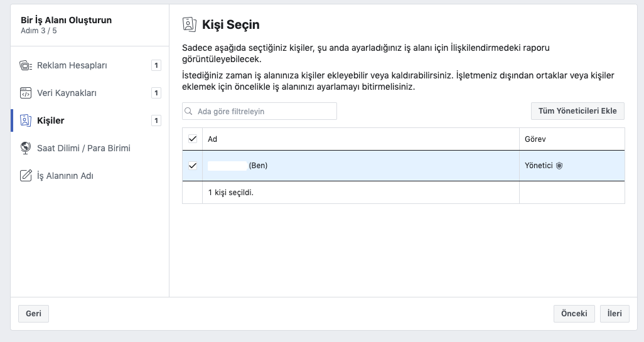Toggle the select-all checkbox in the header

tap(192, 139)
